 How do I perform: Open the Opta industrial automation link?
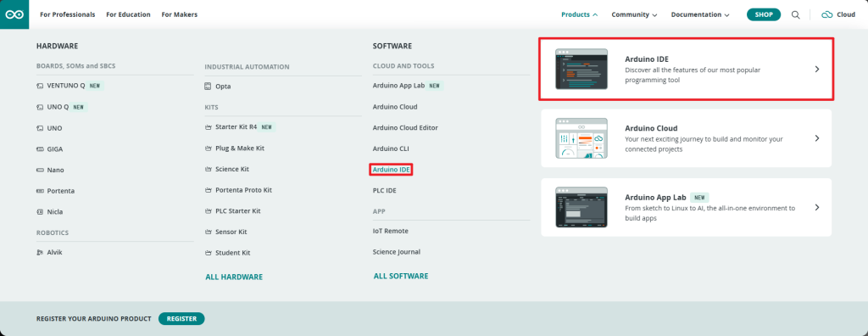223,87
